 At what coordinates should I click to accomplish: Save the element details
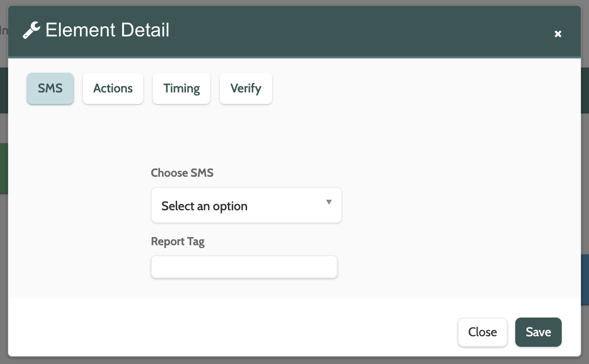(538, 332)
